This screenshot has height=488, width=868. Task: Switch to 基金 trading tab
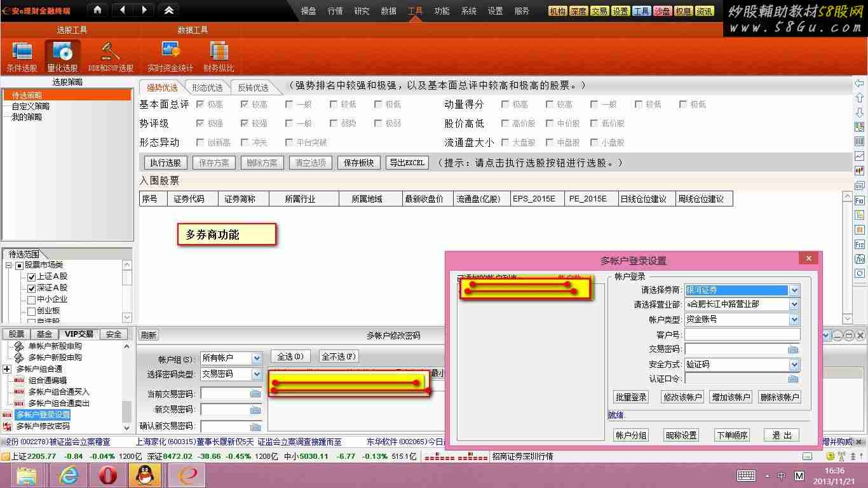(44, 334)
